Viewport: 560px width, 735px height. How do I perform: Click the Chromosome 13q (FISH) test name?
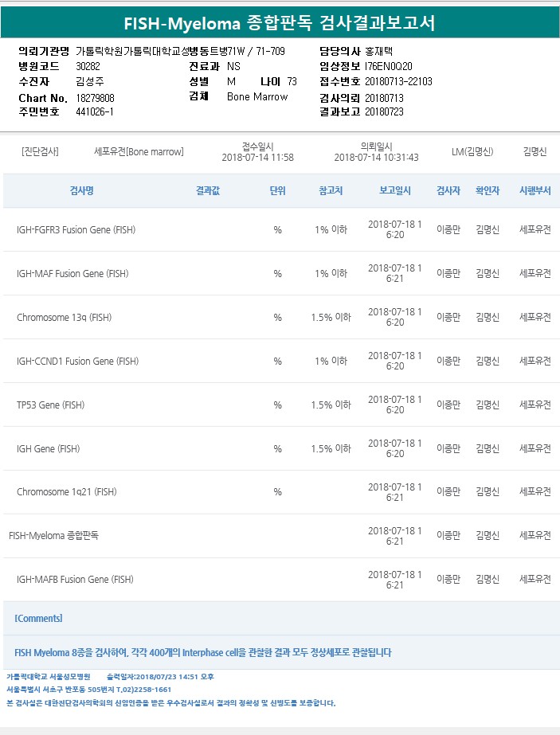tap(64, 318)
